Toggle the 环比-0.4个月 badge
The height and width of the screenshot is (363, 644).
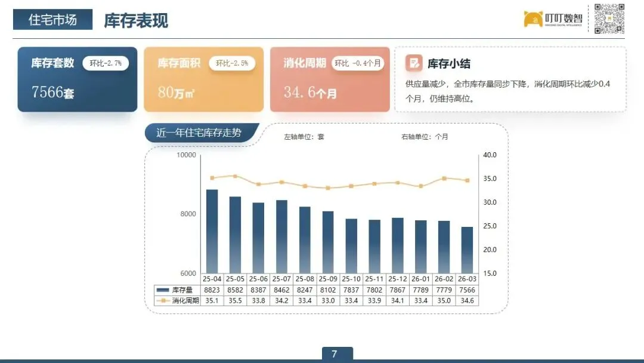(x=358, y=62)
